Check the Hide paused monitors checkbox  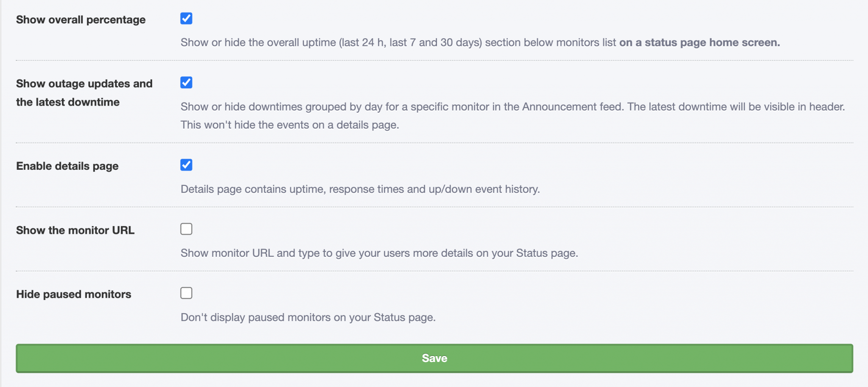tap(186, 293)
